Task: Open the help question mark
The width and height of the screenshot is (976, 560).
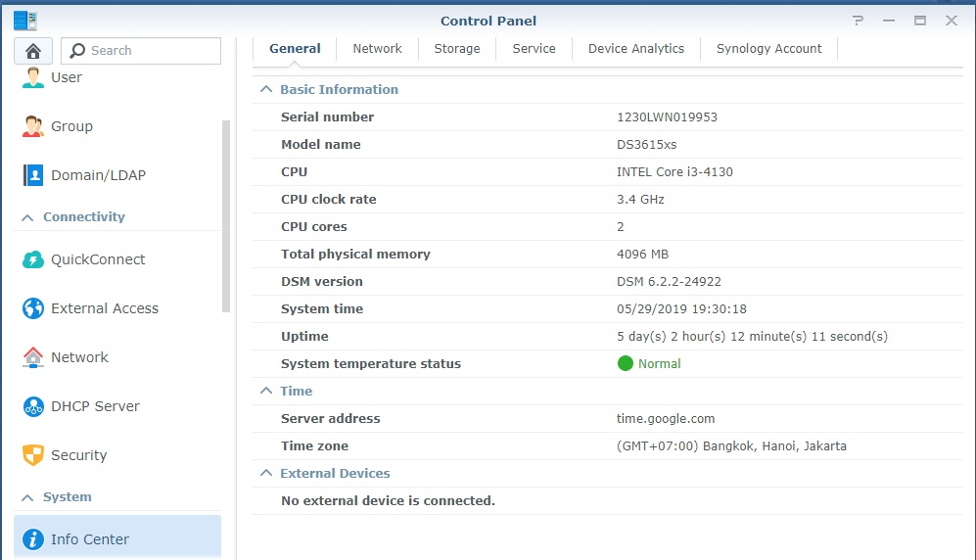Action: point(858,21)
